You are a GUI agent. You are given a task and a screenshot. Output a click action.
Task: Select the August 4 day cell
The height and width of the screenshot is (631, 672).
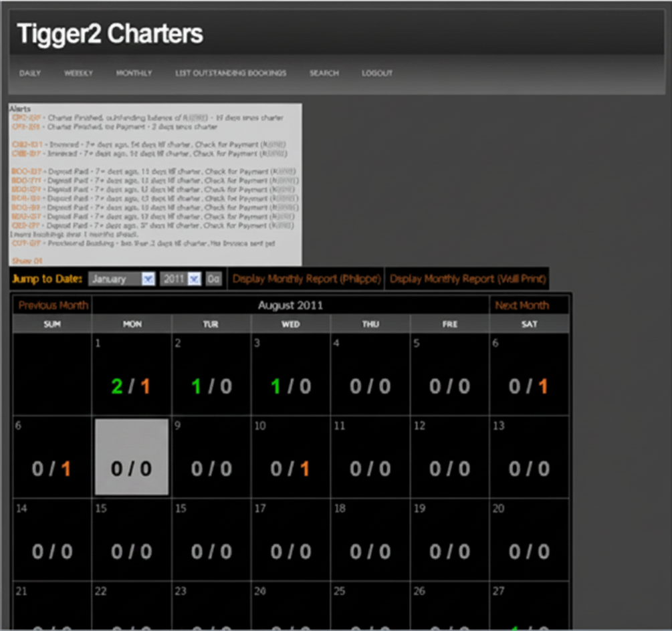(370, 374)
